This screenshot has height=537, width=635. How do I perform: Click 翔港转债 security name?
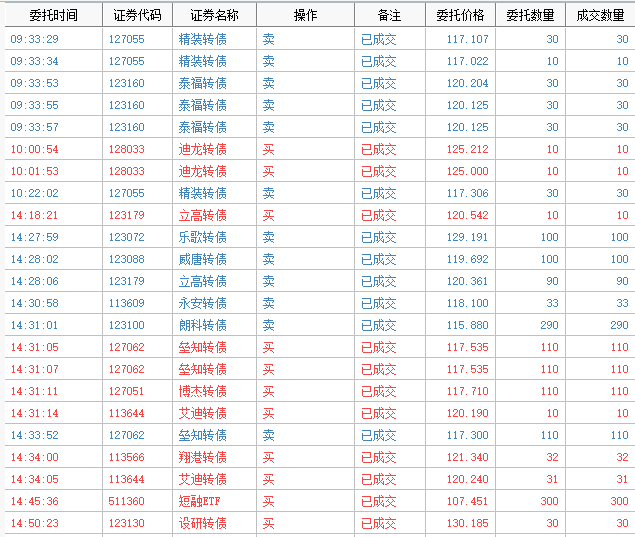(x=202, y=457)
